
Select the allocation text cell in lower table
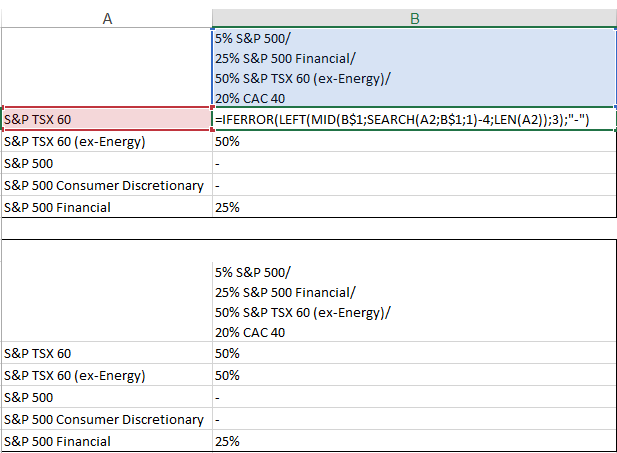tap(414, 301)
